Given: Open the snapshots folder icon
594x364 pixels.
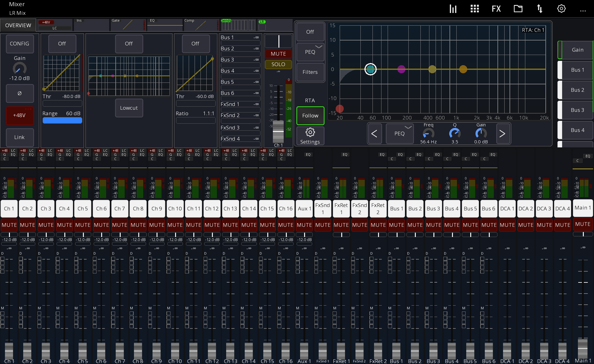Looking at the screenshot, I should tap(518, 9).
